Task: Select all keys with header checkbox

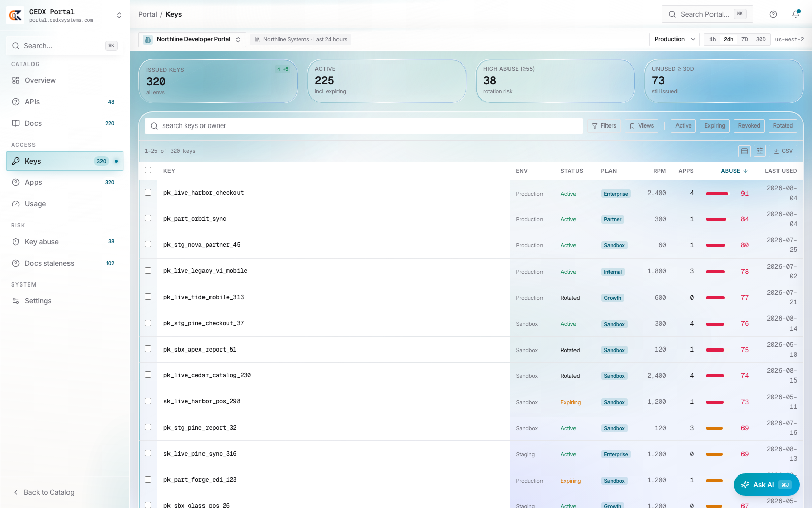Action: point(148,170)
